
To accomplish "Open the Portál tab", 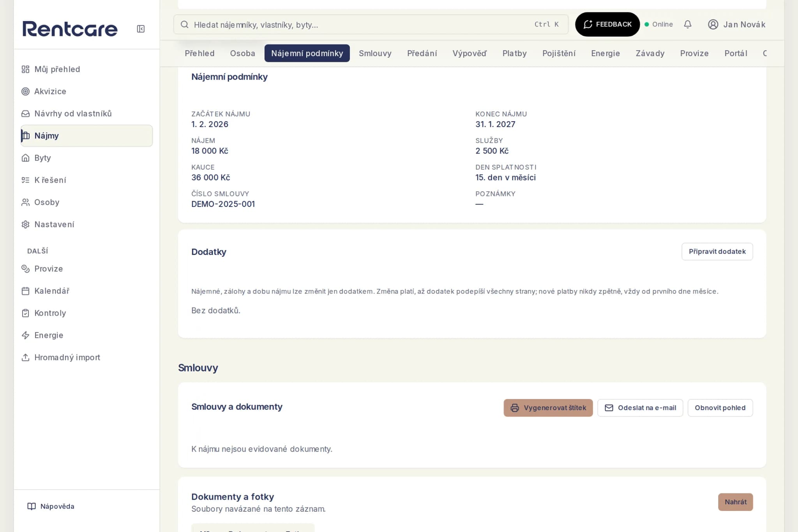I will 736,53.
